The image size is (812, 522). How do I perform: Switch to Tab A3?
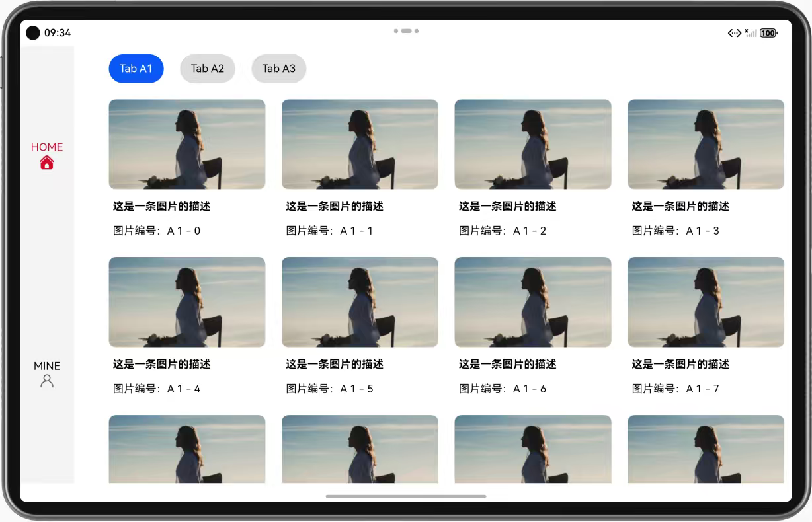(x=279, y=69)
